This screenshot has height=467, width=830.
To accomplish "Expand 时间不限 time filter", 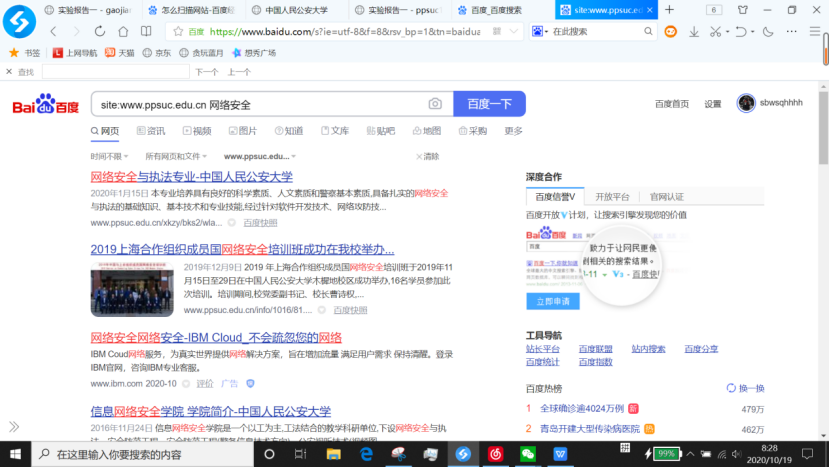I will 110,156.
